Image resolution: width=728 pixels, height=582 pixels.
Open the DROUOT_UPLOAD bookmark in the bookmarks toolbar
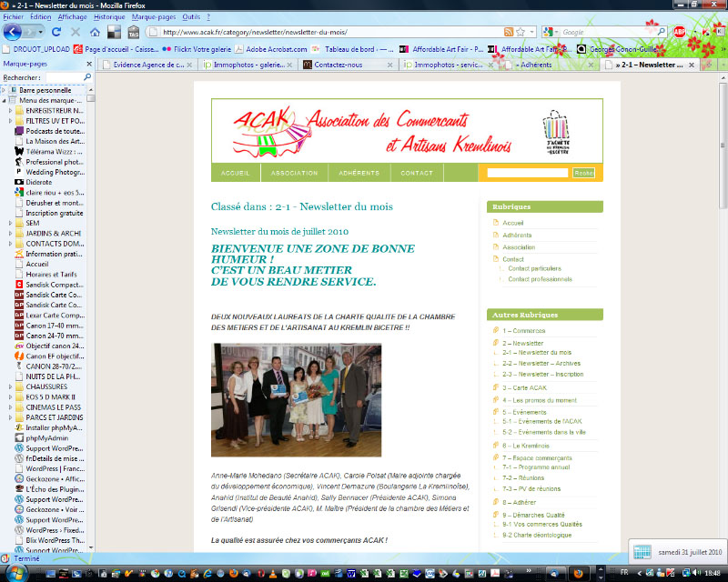pyautogui.click(x=36, y=49)
